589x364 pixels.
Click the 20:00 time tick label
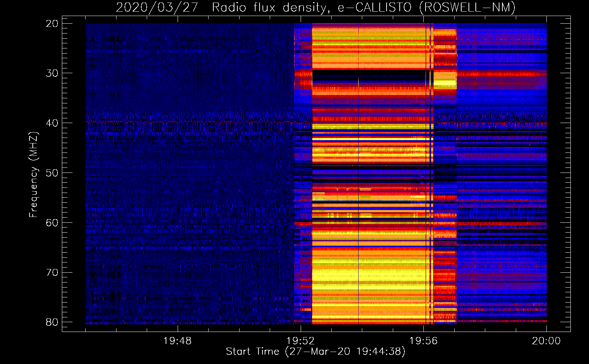[x=546, y=341]
